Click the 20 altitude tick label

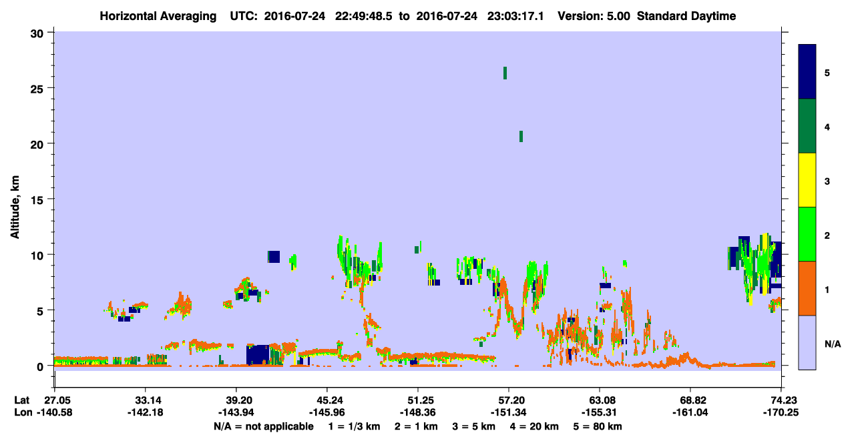39,144
